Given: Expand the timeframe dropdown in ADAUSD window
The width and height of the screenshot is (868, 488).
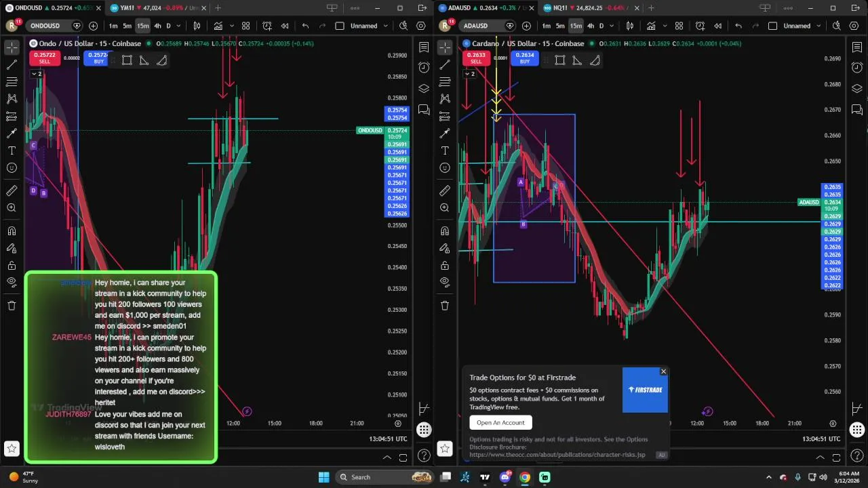Looking at the screenshot, I should pos(612,26).
